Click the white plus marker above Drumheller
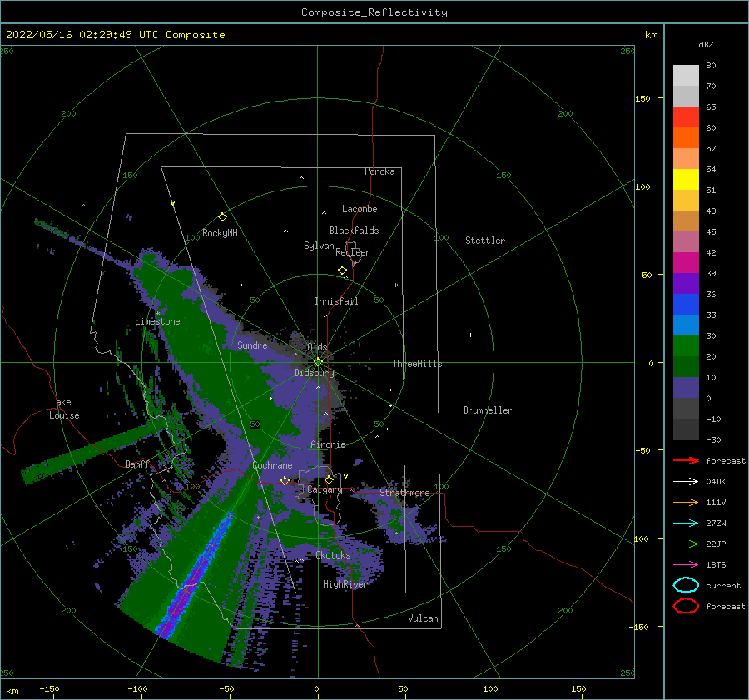The width and height of the screenshot is (749, 700). pos(470,335)
